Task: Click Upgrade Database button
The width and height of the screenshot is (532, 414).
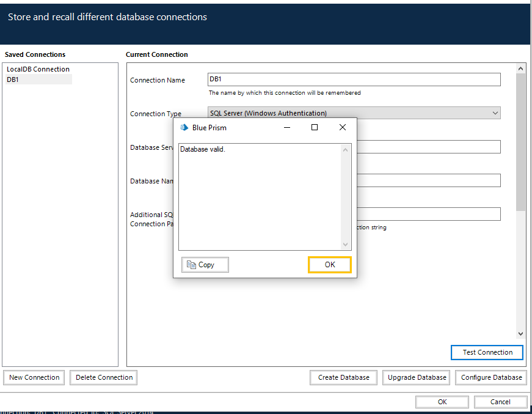Action: tap(417, 377)
